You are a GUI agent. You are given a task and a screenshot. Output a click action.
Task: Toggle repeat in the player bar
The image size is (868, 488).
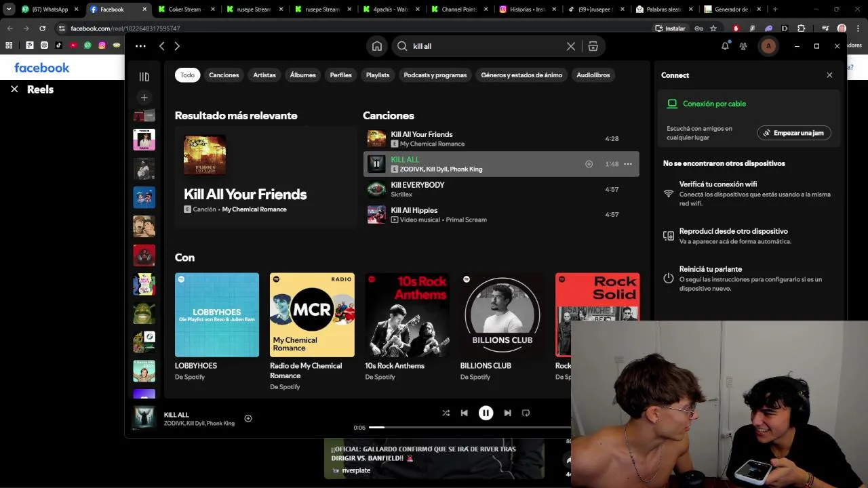526,413
